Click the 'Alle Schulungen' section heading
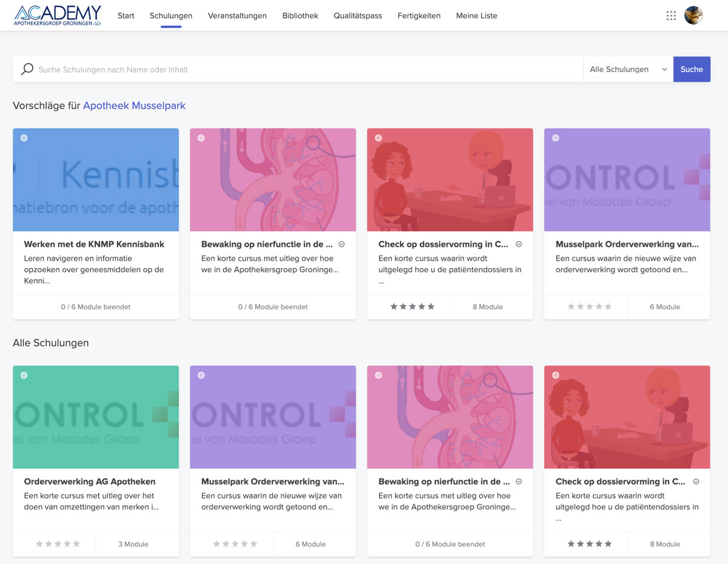Image resolution: width=728 pixels, height=564 pixels. click(x=51, y=343)
